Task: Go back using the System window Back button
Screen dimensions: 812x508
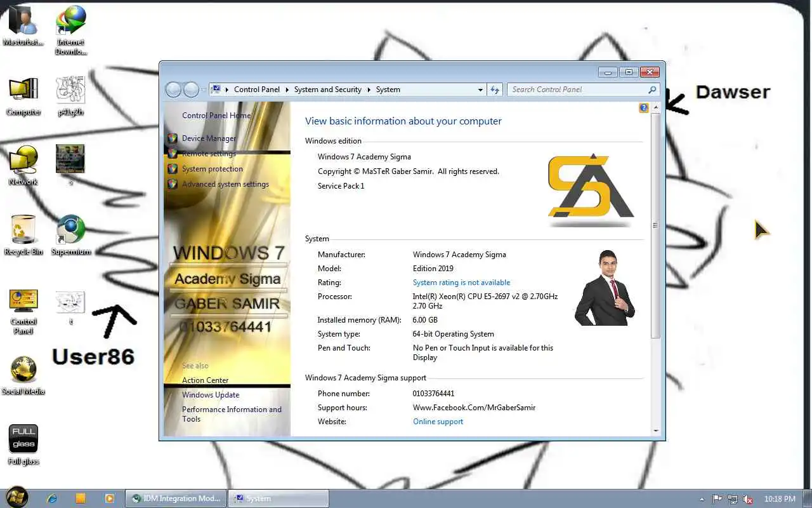Action: pos(173,90)
